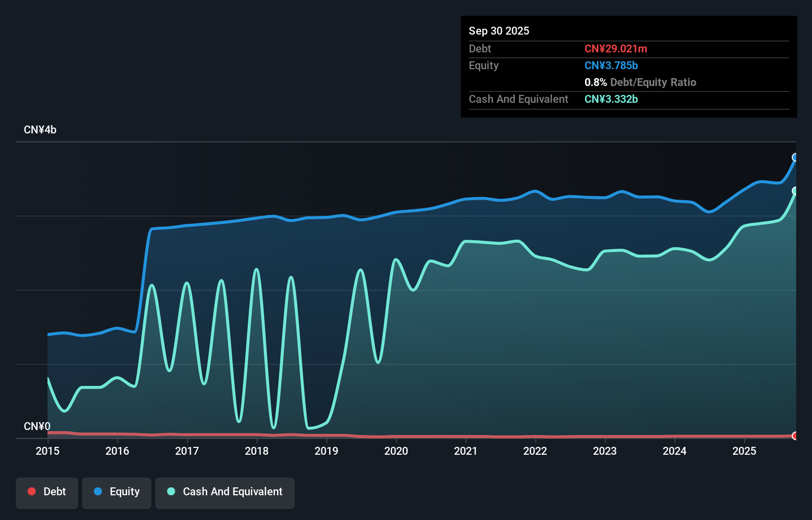The image size is (812, 520).
Task: Click the Sep 30 2025 tooltip date
Action: pos(499,31)
